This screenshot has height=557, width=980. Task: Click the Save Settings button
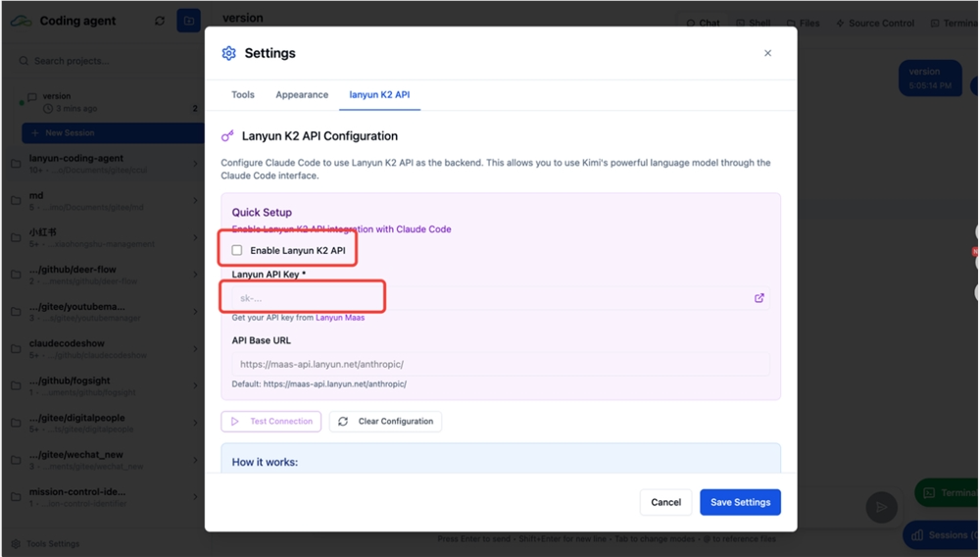(x=740, y=502)
